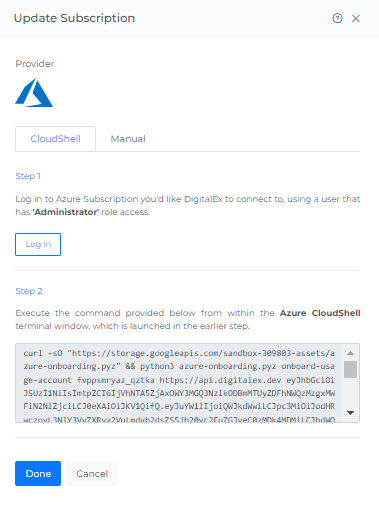Click the Update Subscription title

(x=74, y=18)
